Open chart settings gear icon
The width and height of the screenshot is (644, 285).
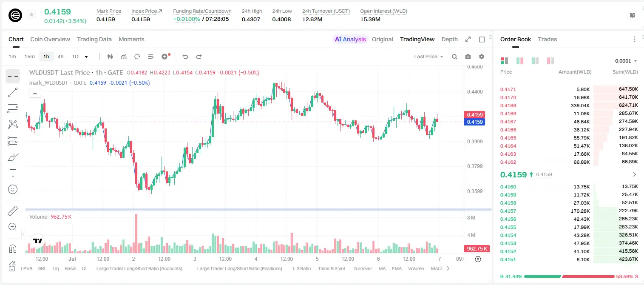[482, 57]
